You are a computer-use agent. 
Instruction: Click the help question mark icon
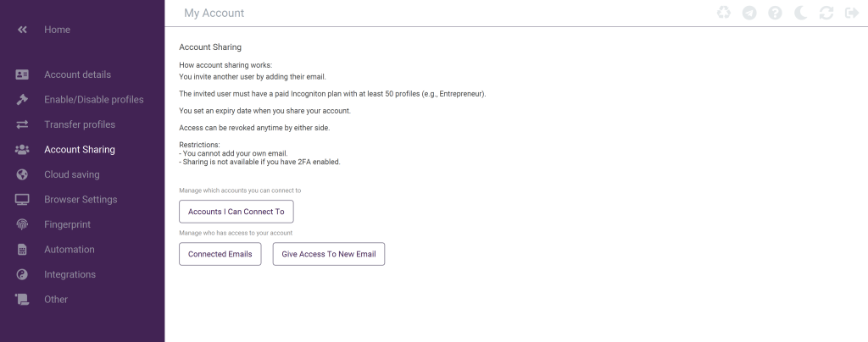pyautogui.click(x=775, y=13)
